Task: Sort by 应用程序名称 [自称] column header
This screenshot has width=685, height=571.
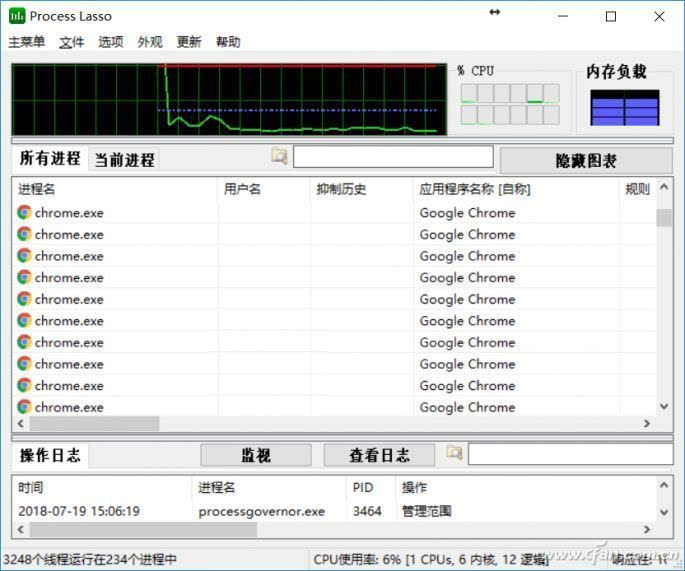Action: pyautogui.click(x=516, y=189)
